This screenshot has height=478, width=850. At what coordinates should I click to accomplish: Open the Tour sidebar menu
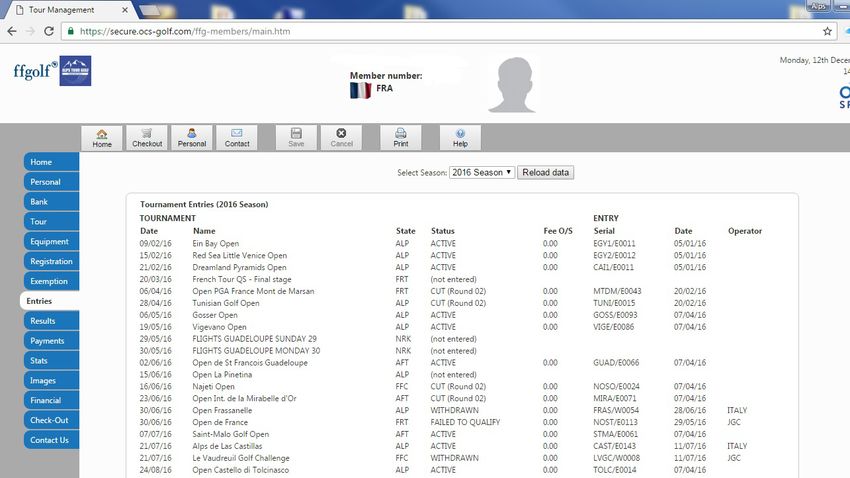(x=51, y=222)
